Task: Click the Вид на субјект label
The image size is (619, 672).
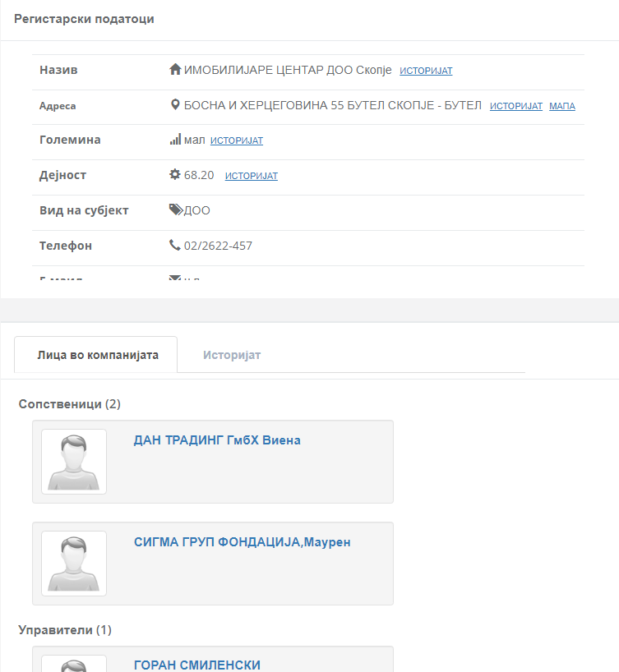Action: [84, 210]
